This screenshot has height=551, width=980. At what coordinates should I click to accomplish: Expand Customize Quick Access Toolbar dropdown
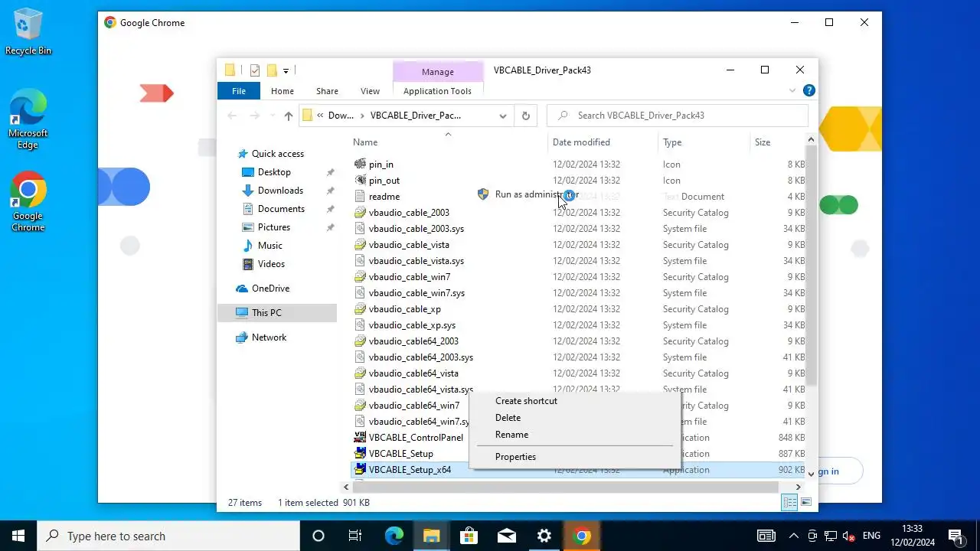tap(286, 70)
